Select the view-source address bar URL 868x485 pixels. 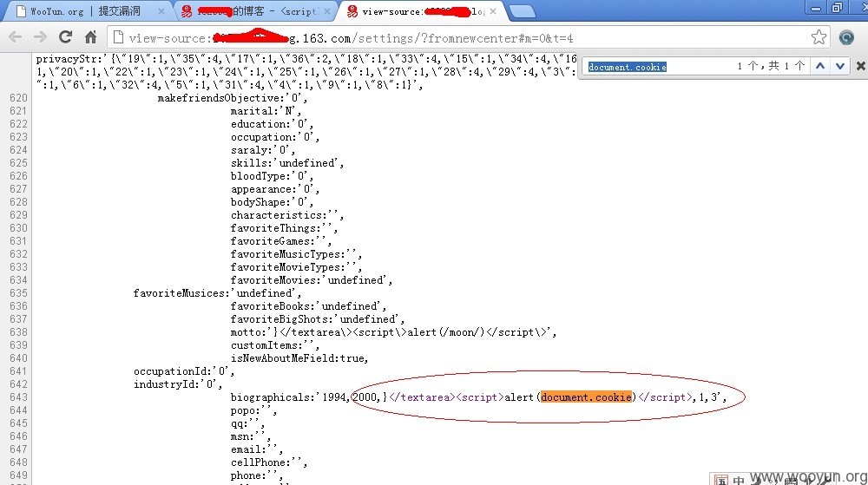click(351, 38)
